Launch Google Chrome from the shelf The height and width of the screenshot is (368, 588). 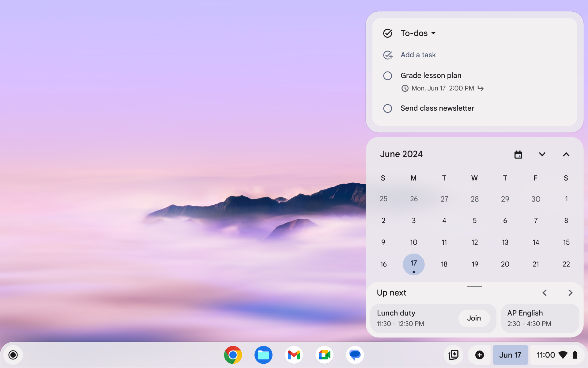pyautogui.click(x=233, y=355)
